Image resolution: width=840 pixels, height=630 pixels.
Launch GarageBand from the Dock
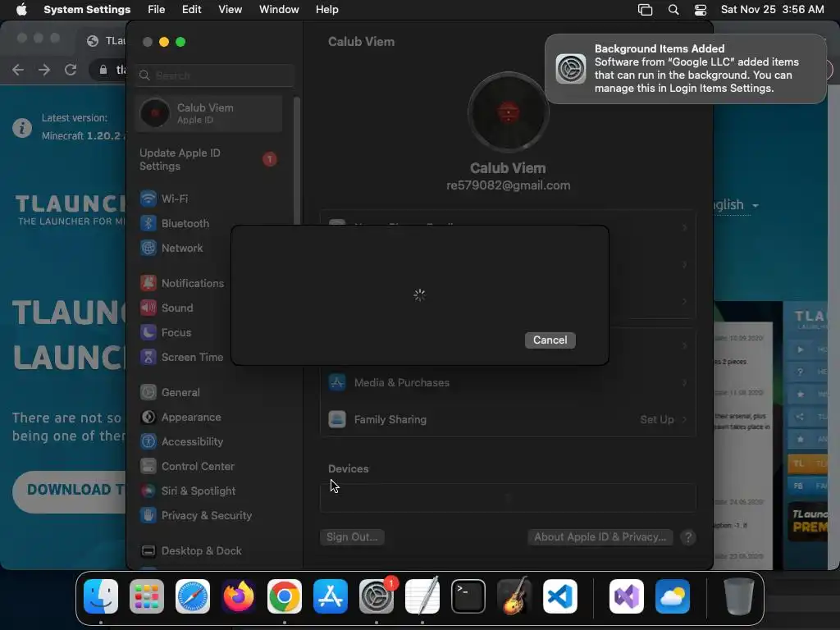(514, 596)
